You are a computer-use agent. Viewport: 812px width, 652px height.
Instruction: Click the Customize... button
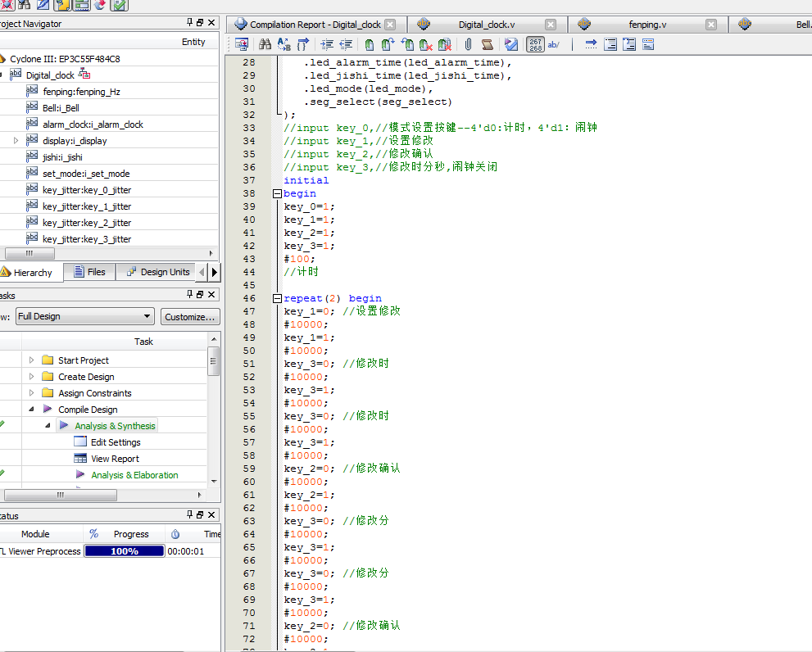click(x=190, y=316)
